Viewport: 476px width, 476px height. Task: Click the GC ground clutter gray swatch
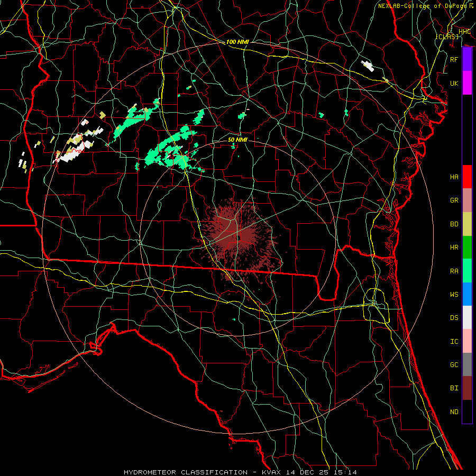tap(467, 364)
